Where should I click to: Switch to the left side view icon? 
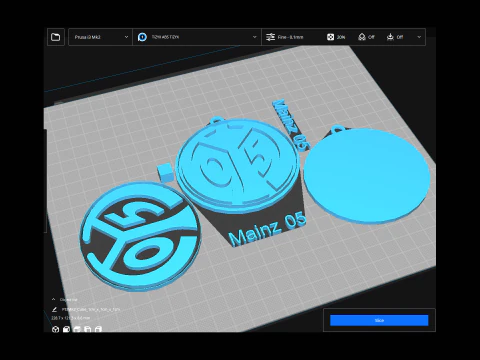coord(87,329)
